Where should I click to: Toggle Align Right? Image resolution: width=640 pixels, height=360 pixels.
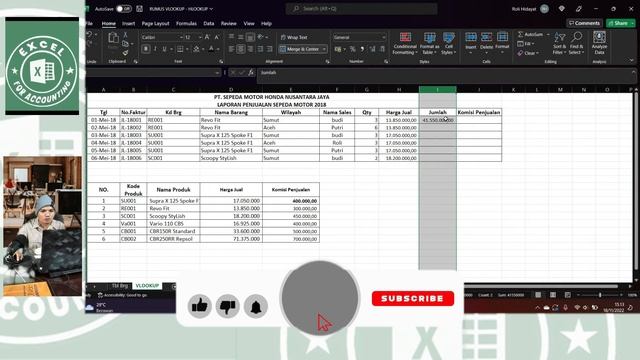coord(250,49)
